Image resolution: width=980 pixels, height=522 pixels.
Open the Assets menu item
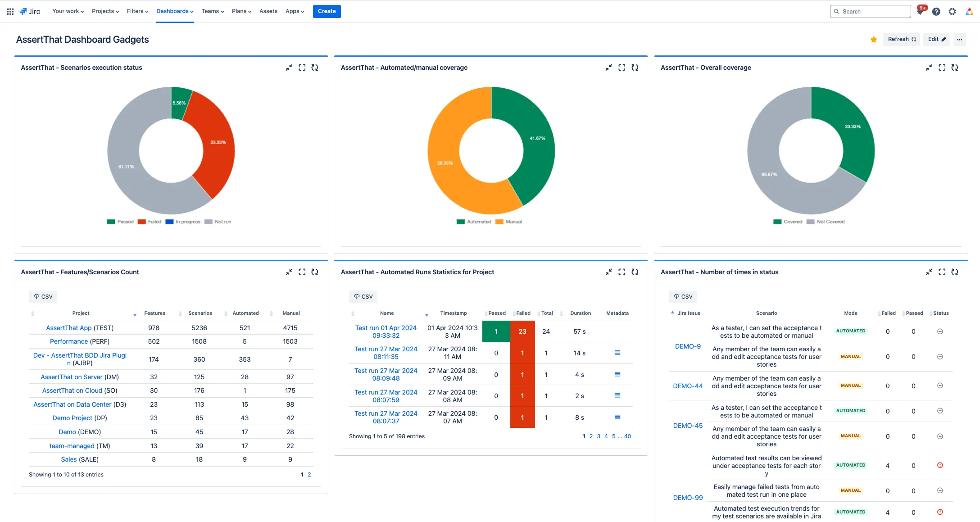(268, 11)
